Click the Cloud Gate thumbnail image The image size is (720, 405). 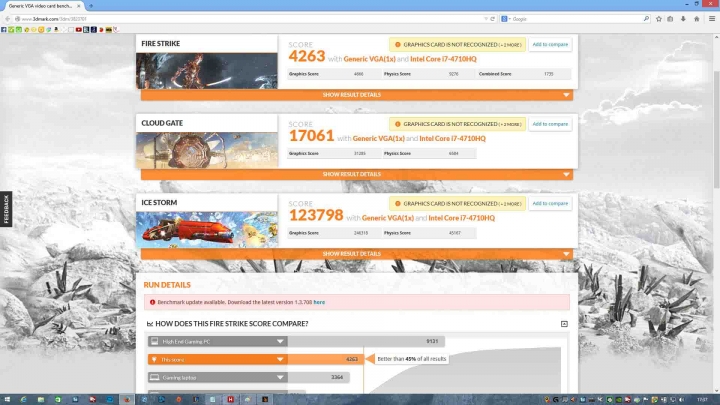(207, 150)
